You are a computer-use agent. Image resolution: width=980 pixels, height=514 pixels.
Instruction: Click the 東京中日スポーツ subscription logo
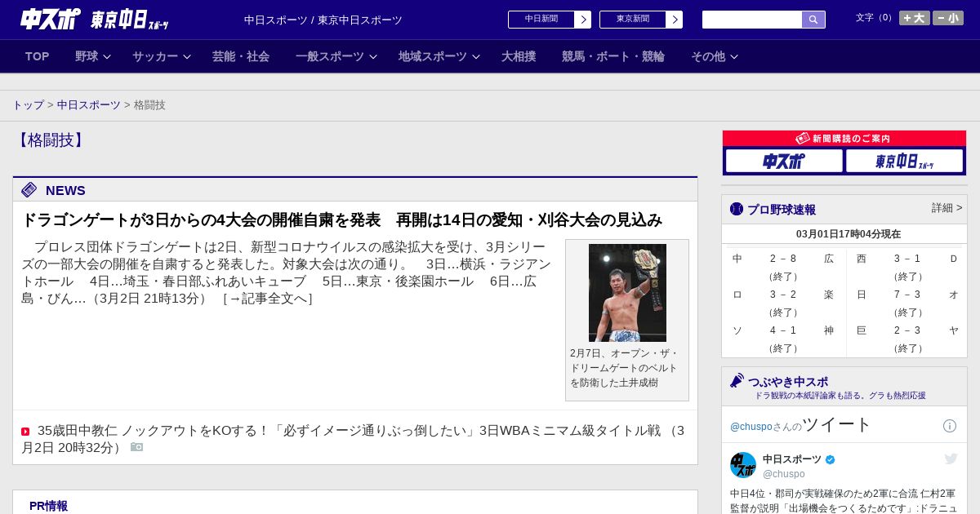(x=904, y=161)
